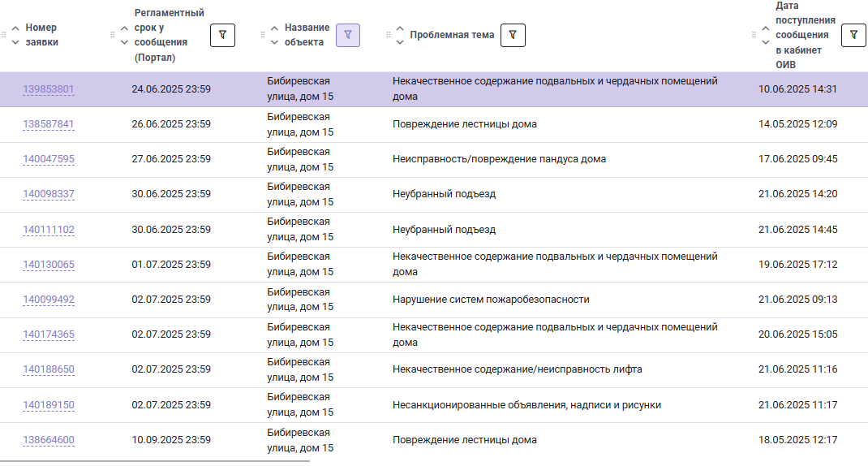Sort Дата поступления descending arrow

click(x=766, y=42)
